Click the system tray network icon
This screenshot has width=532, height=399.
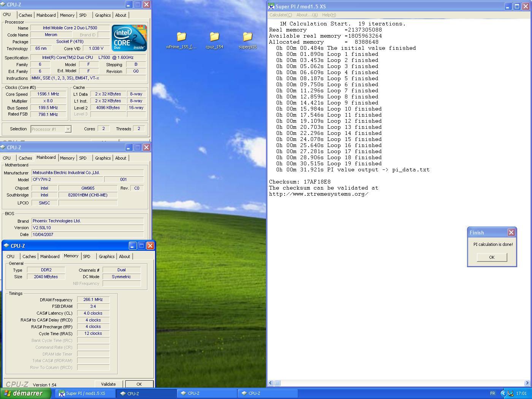click(511, 393)
